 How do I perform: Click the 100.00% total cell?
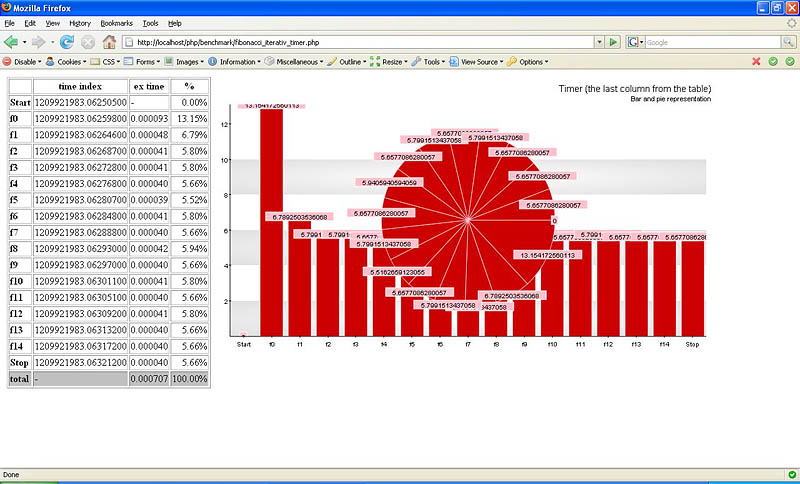[189, 379]
